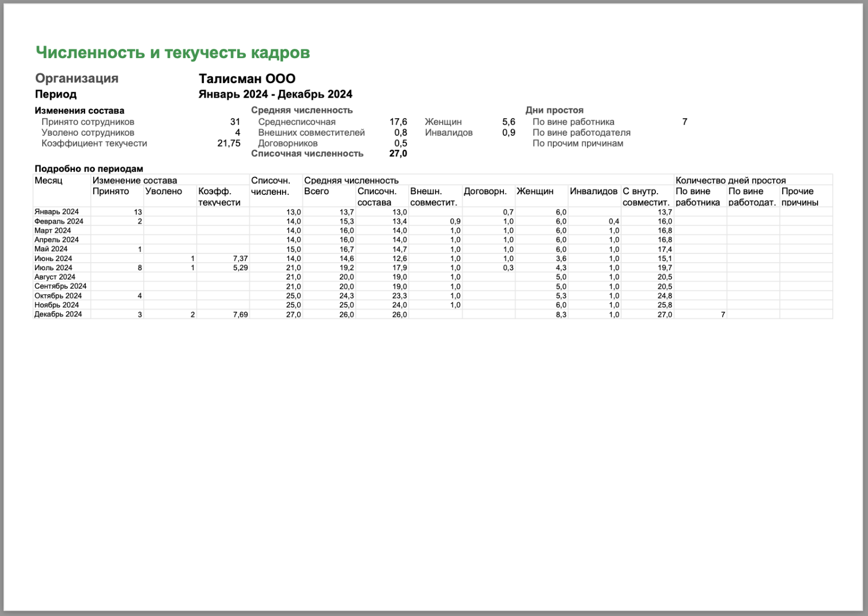Click the "Январь 2024" row label
The image size is (868, 616).
click(x=56, y=212)
